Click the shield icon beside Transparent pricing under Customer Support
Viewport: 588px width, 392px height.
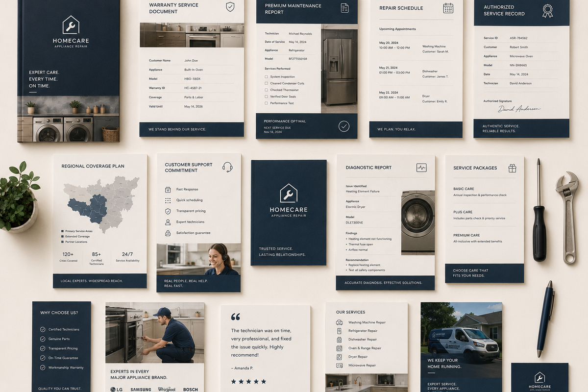[168, 211]
